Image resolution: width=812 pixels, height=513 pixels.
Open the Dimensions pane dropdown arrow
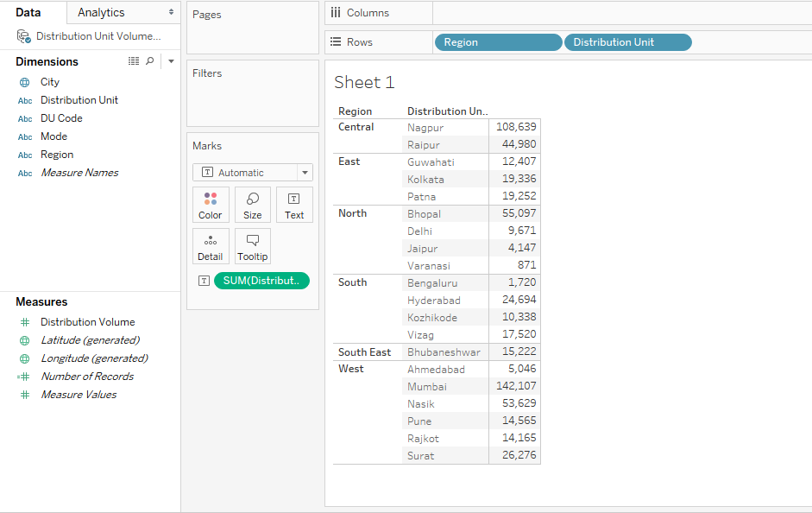pos(171,61)
